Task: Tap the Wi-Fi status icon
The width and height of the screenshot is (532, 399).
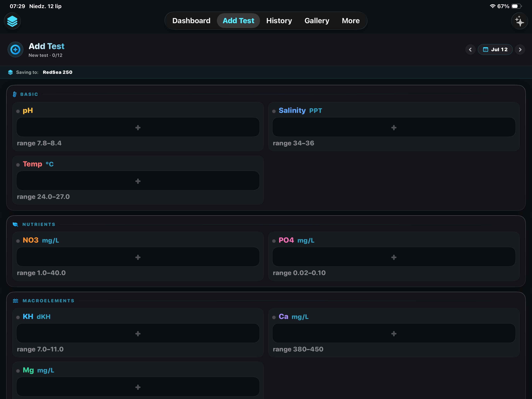Action: tap(493, 6)
